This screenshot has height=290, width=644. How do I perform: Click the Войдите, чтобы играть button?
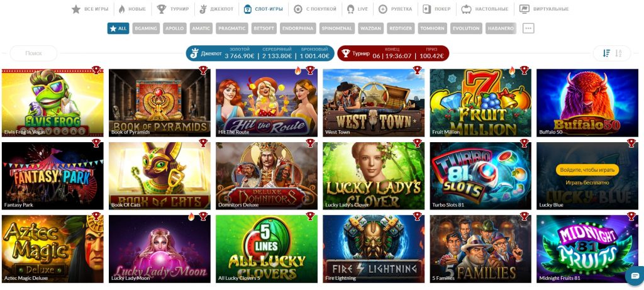[587, 170]
